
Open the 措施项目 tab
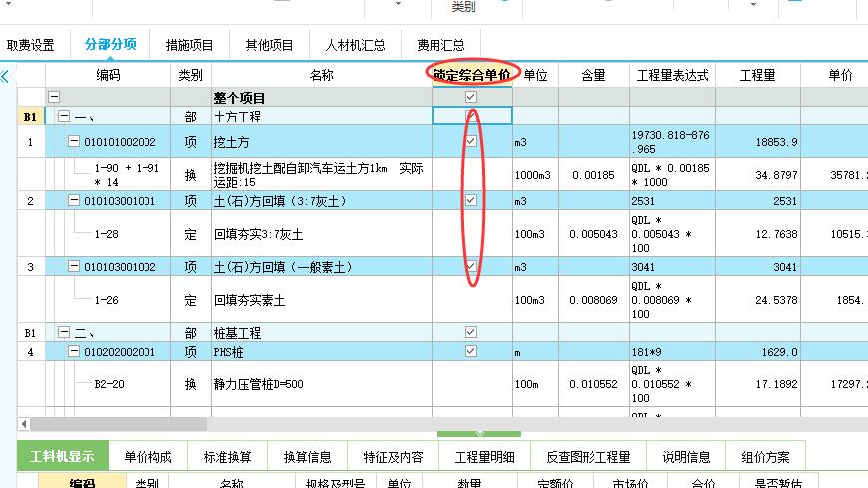[189, 45]
